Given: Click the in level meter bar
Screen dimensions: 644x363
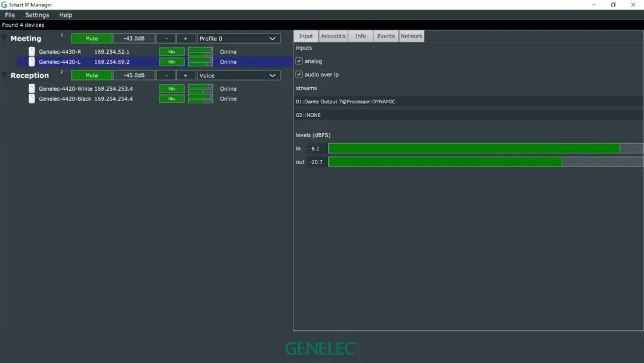Looking at the screenshot, I should (x=486, y=149).
